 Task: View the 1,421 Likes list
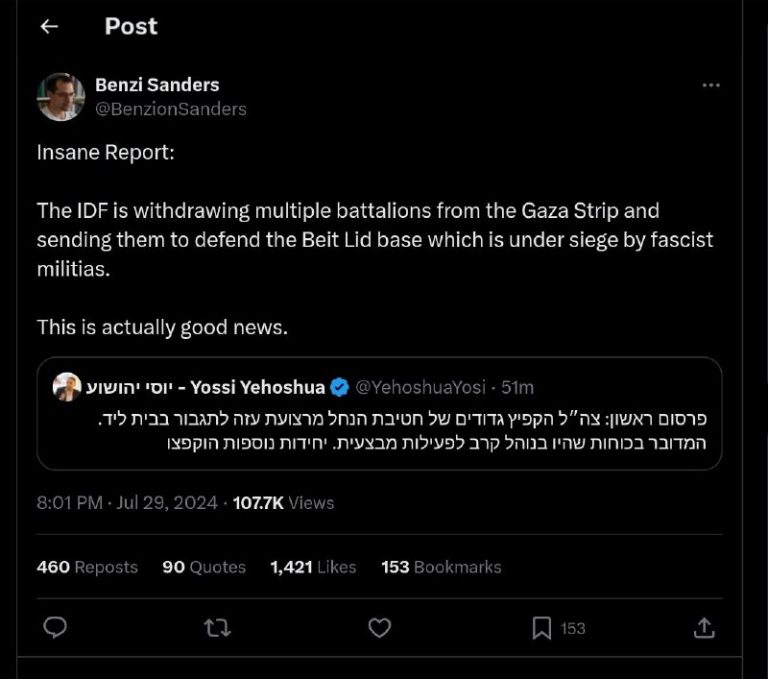tap(313, 567)
